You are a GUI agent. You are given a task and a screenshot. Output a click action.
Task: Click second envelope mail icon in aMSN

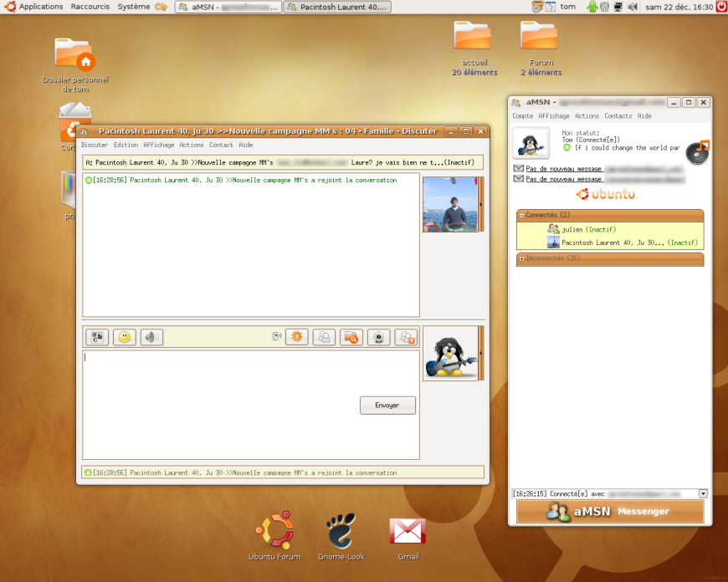pos(519,178)
